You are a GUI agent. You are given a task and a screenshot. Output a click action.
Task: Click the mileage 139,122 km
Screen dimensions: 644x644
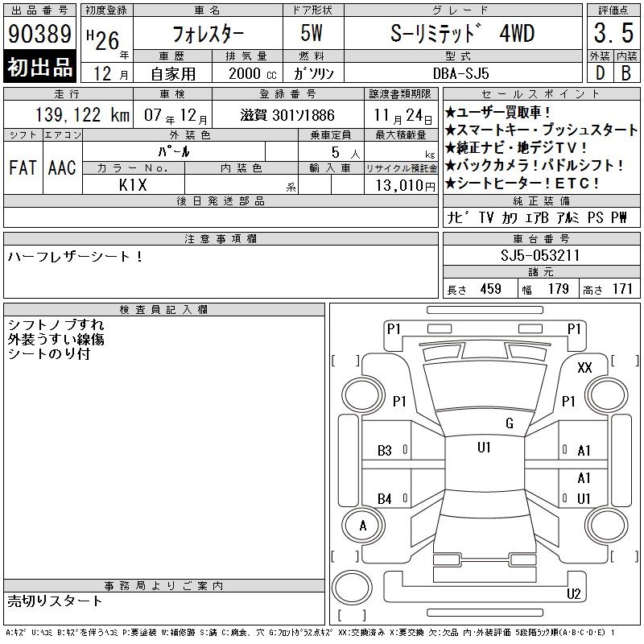coord(83,115)
